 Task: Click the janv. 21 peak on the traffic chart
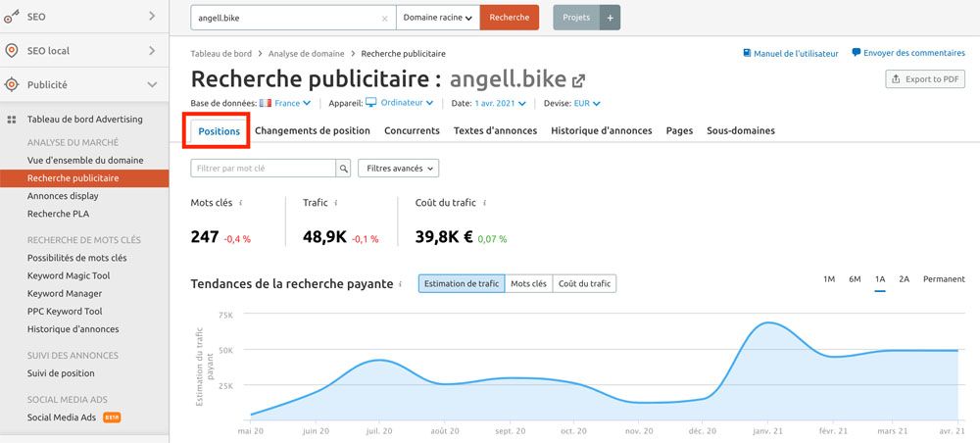point(768,323)
